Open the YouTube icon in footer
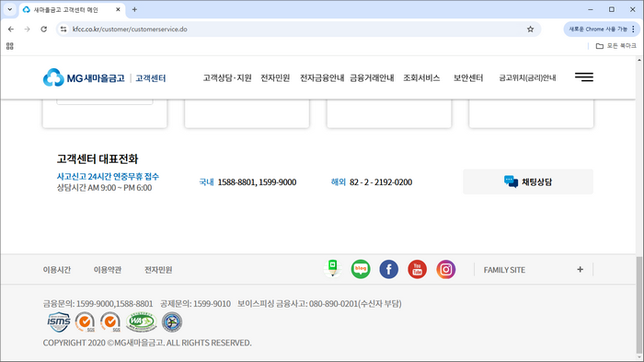This screenshot has height=362, width=644. tap(417, 270)
